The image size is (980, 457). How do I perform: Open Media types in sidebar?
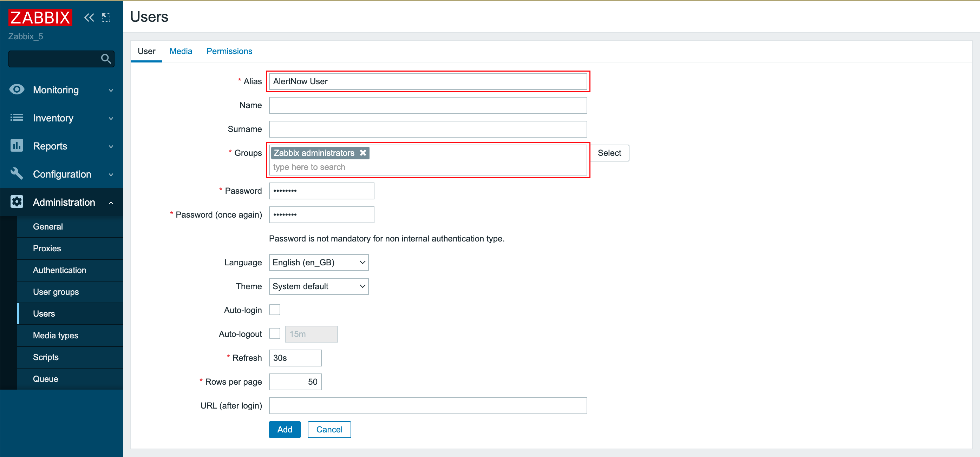coord(55,335)
